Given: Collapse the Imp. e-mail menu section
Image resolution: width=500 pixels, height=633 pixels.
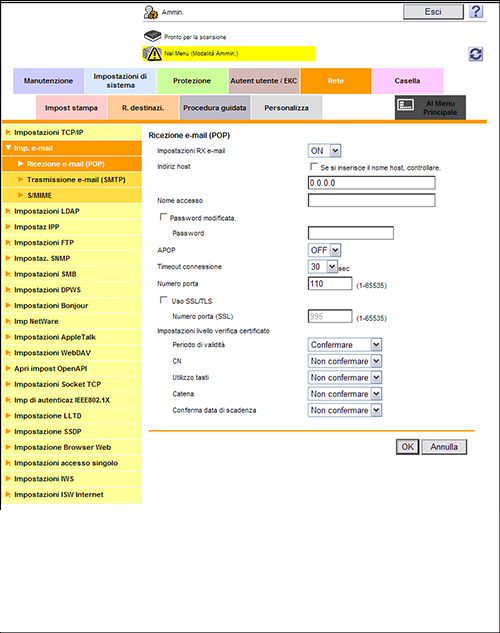Looking at the screenshot, I should point(72,148).
